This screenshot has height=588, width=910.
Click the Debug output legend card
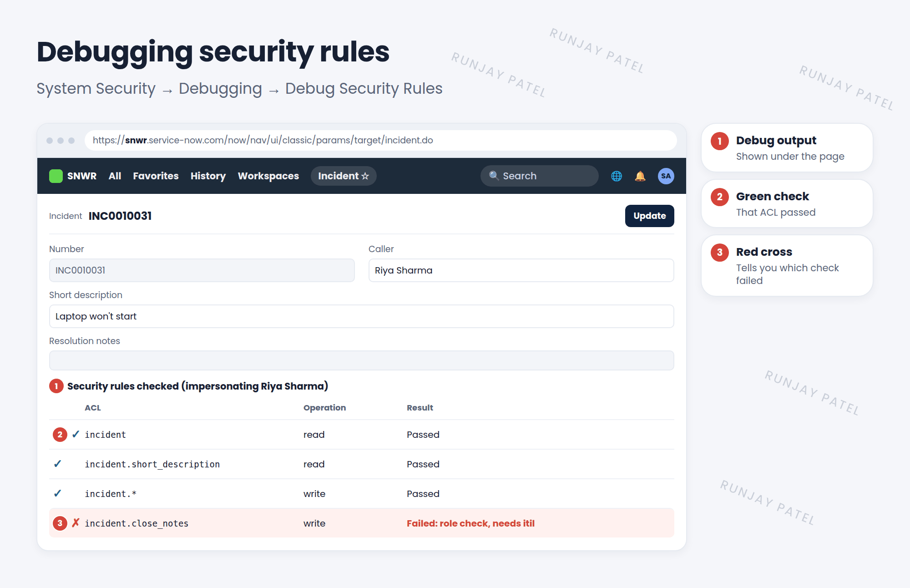click(787, 147)
